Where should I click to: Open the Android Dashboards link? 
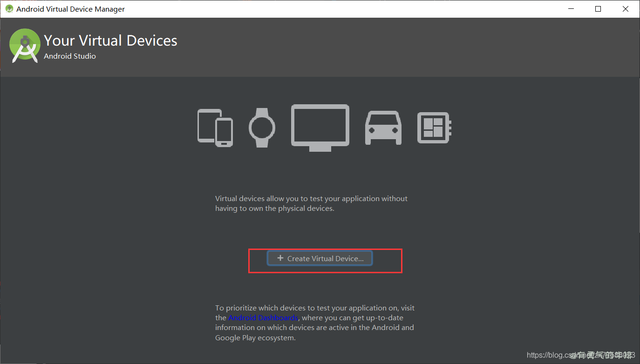pyautogui.click(x=263, y=317)
